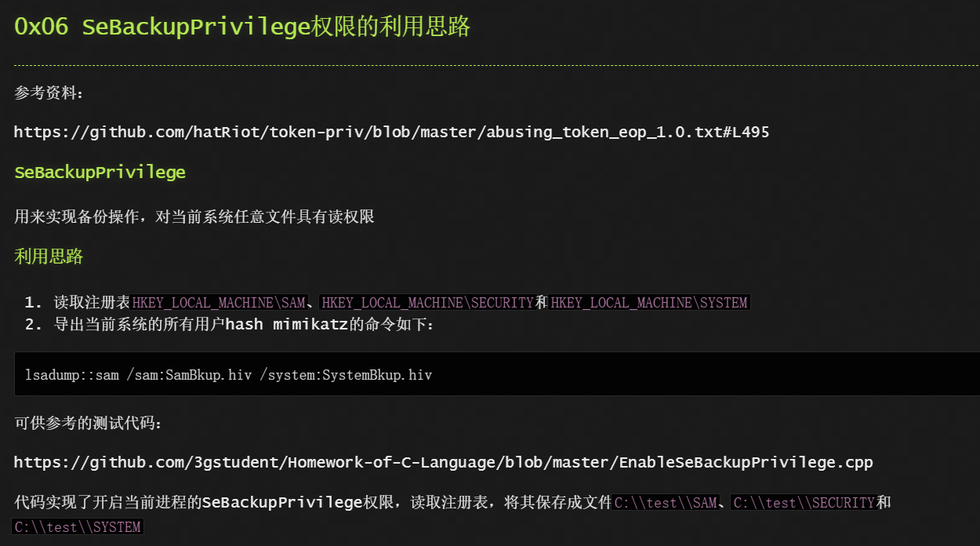The height and width of the screenshot is (546, 980).
Task: Click the inline code 'C:\\test\\SAM'
Action: click(666, 503)
